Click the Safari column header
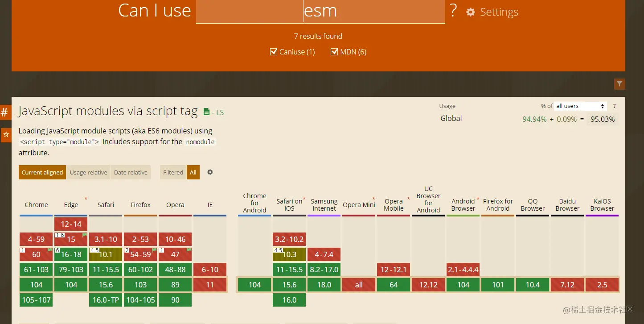 point(106,205)
